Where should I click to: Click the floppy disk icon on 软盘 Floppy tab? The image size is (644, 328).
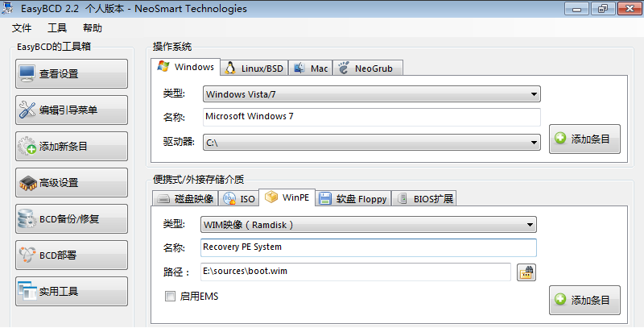coord(325,199)
